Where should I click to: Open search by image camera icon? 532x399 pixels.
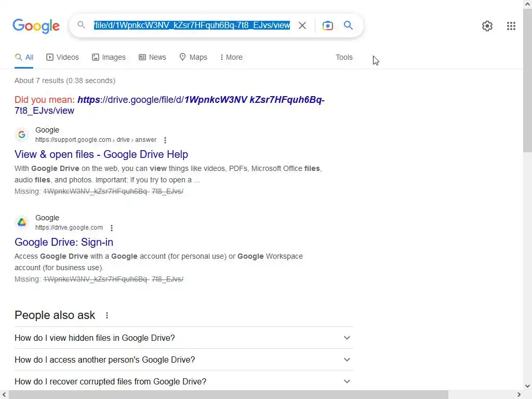(x=327, y=25)
